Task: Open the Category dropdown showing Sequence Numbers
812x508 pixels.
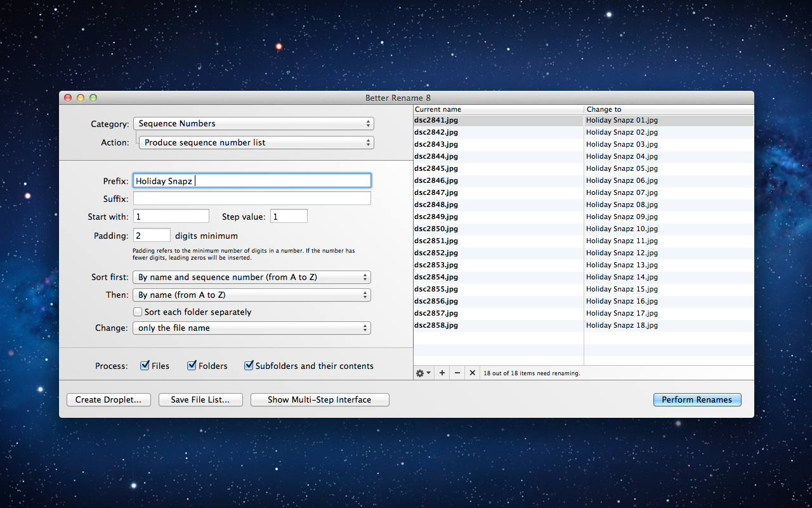Action: pyautogui.click(x=253, y=123)
